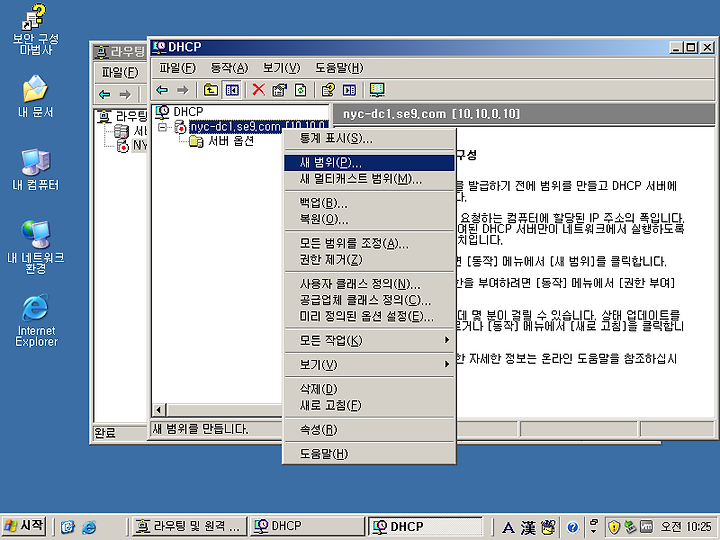Choose Define User Classes menu entry

(369, 284)
